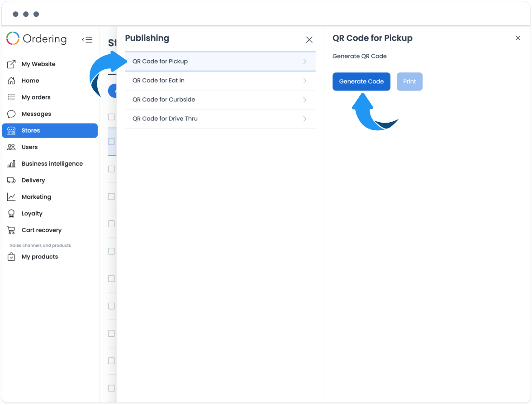Click the Business intelligence bar chart icon
532x405 pixels.
(x=11, y=164)
